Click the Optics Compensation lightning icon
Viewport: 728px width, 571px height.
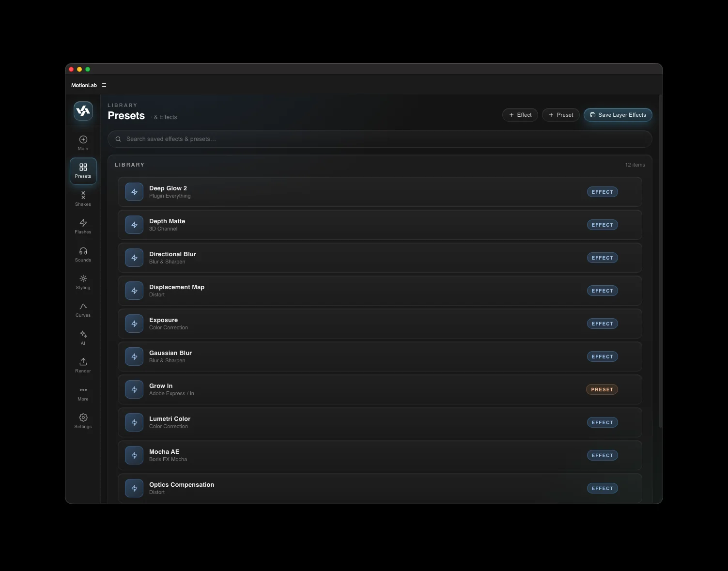coord(134,488)
